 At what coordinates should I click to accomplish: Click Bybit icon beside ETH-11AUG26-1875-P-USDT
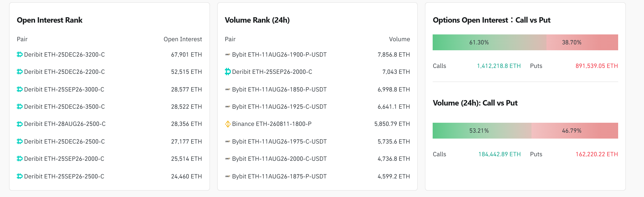pyautogui.click(x=228, y=176)
